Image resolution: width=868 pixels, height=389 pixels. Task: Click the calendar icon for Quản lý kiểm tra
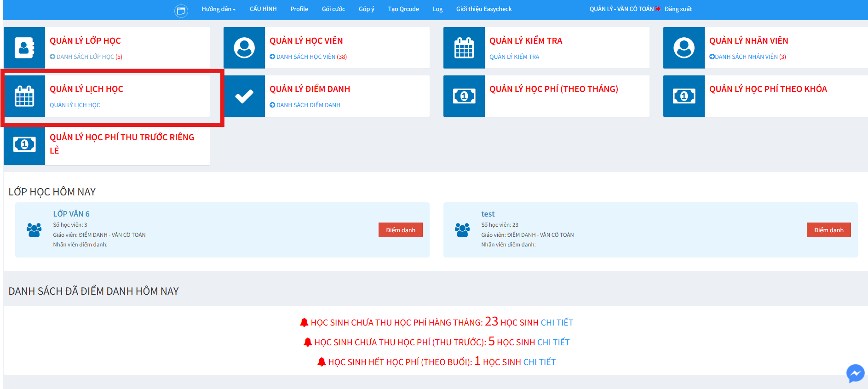[x=464, y=48]
